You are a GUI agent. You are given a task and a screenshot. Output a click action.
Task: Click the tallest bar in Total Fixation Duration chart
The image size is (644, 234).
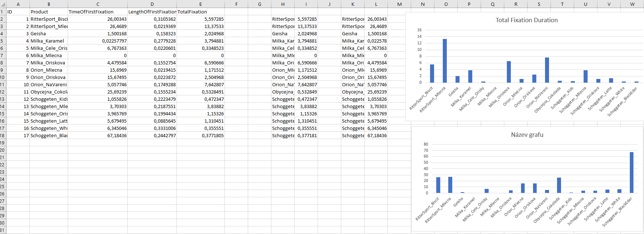click(x=445, y=61)
